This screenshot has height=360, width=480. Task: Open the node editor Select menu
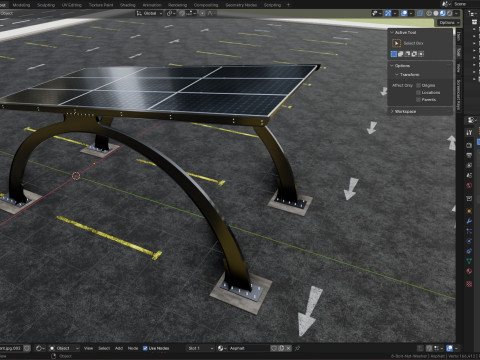coord(104,348)
